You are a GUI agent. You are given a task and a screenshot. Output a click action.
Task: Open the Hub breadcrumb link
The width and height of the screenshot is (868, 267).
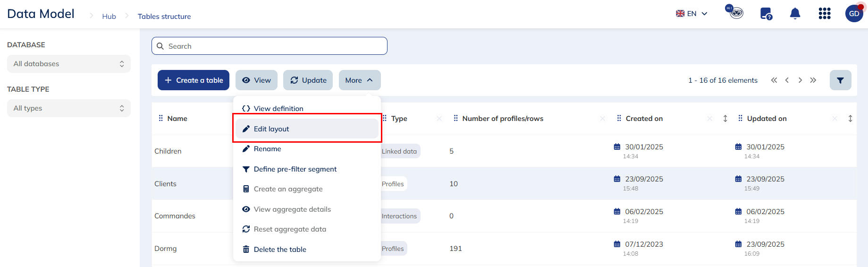coord(109,16)
